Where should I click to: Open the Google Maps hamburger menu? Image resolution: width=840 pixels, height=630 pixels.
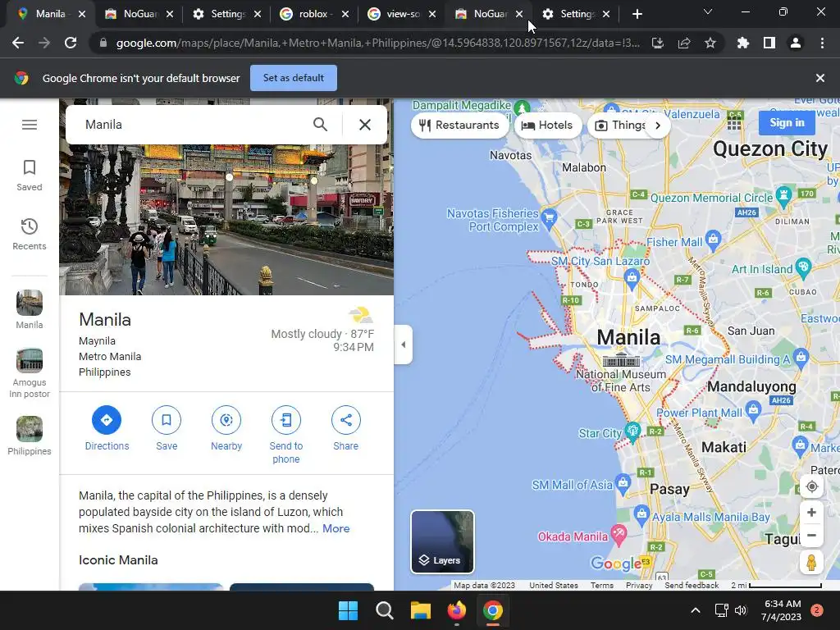[x=30, y=125]
